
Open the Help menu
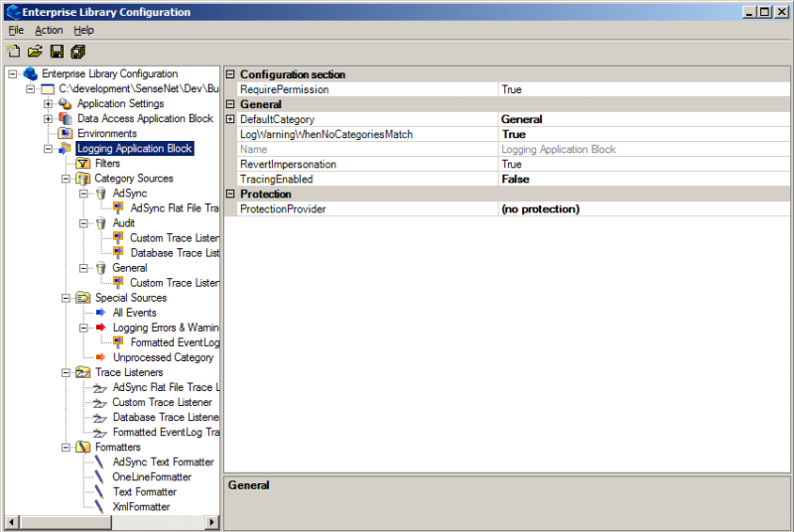[83, 31]
